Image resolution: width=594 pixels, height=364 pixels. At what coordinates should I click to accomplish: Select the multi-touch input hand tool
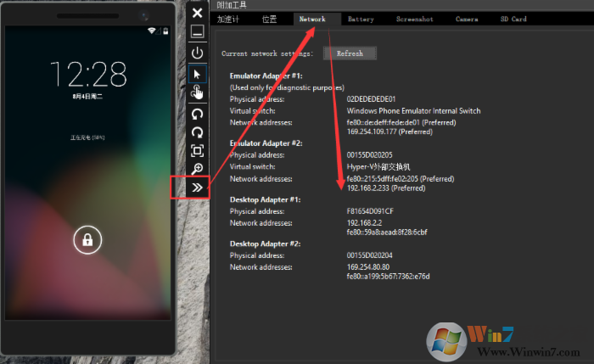coord(197,92)
